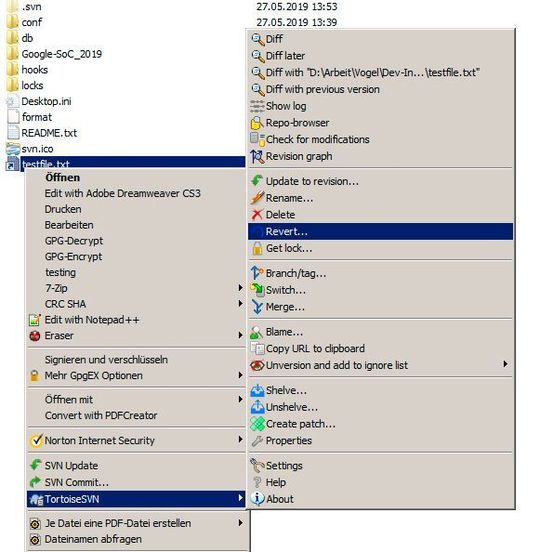The width and height of the screenshot is (540, 552).
Task: Click the Settings tools icon
Action: (x=257, y=465)
